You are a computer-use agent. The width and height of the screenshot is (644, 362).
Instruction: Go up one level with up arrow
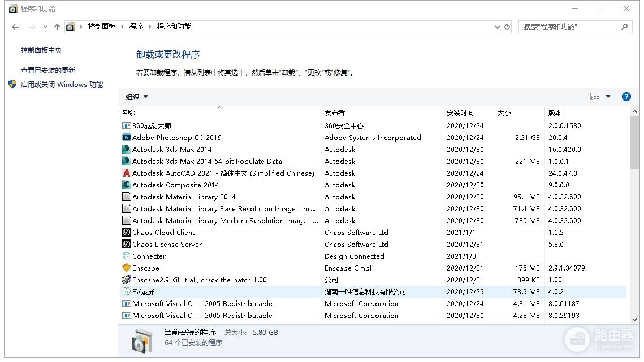click(x=57, y=27)
